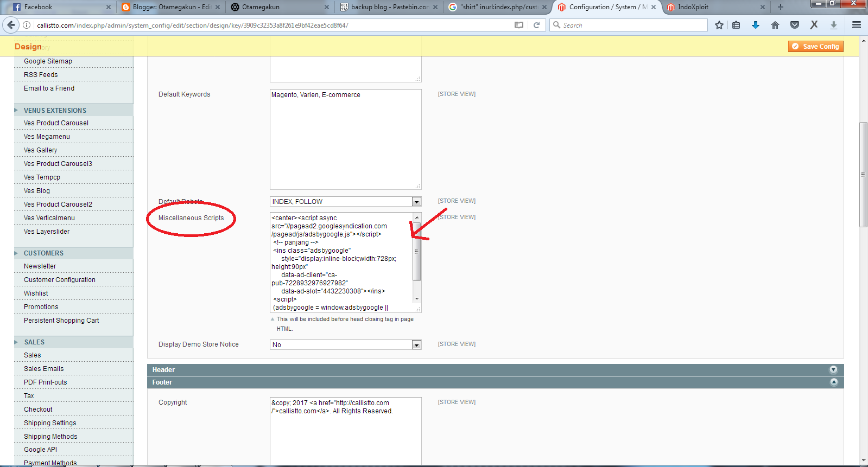The width and height of the screenshot is (868, 467).
Task: Click the blue download arrow icon
Action: 755,25
